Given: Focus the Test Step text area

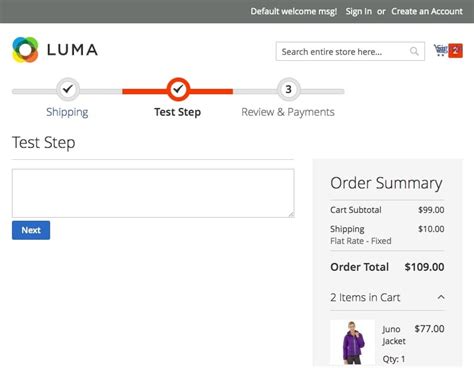Looking at the screenshot, I should 153,193.
